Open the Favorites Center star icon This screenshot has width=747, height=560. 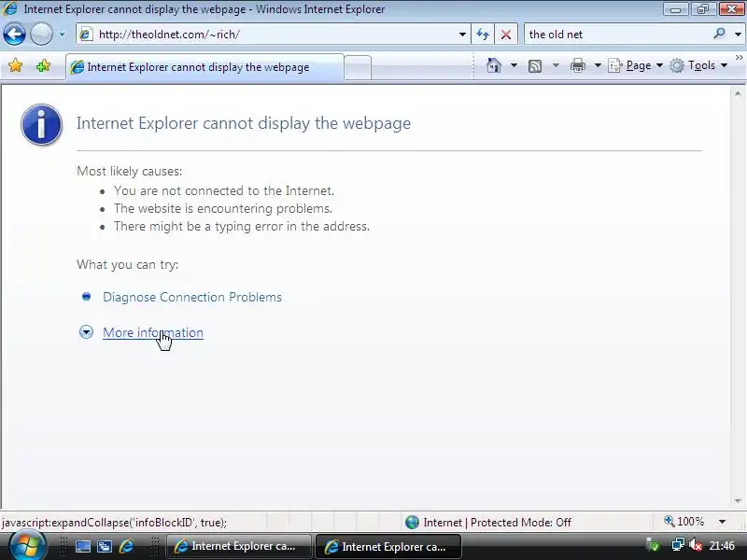click(15, 65)
